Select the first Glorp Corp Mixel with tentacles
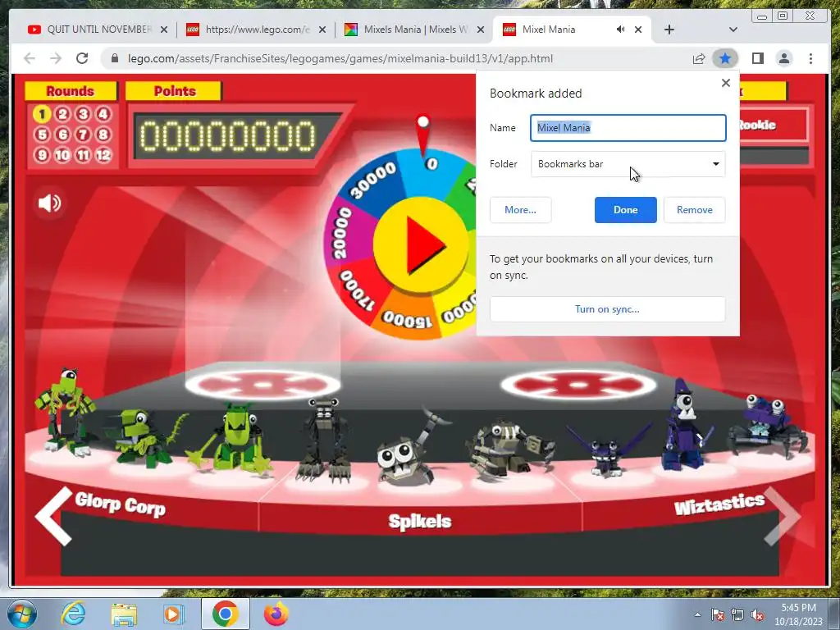 click(64, 410)
